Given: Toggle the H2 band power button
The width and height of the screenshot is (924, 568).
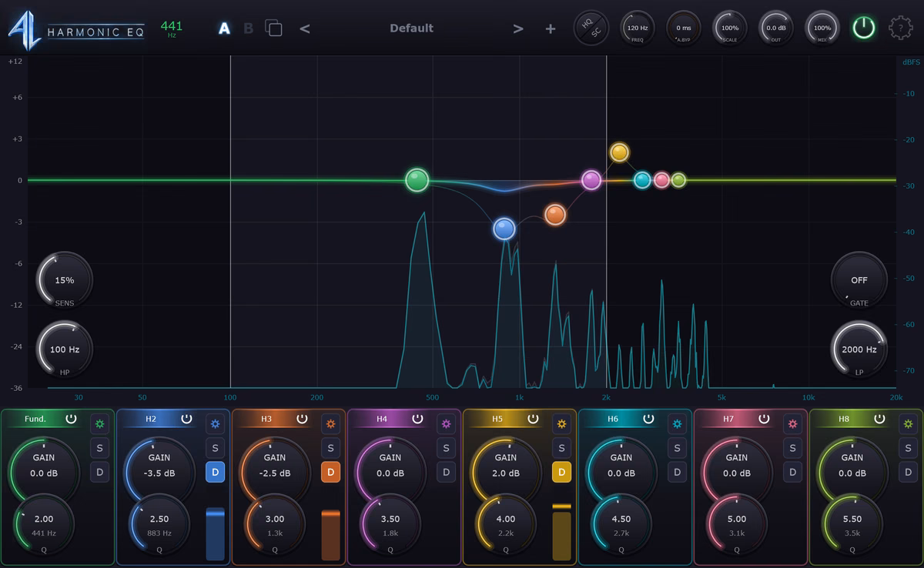Looking at the screenshot, I should [186, 419].
